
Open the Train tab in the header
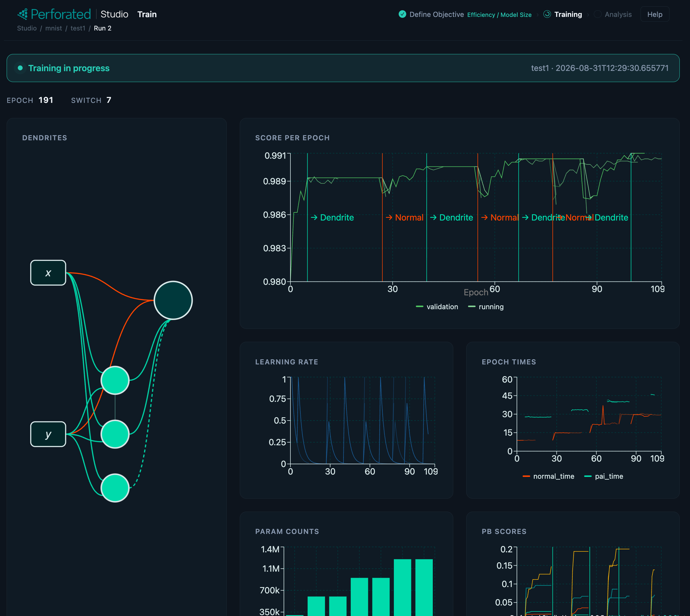[x=147, y=14]
